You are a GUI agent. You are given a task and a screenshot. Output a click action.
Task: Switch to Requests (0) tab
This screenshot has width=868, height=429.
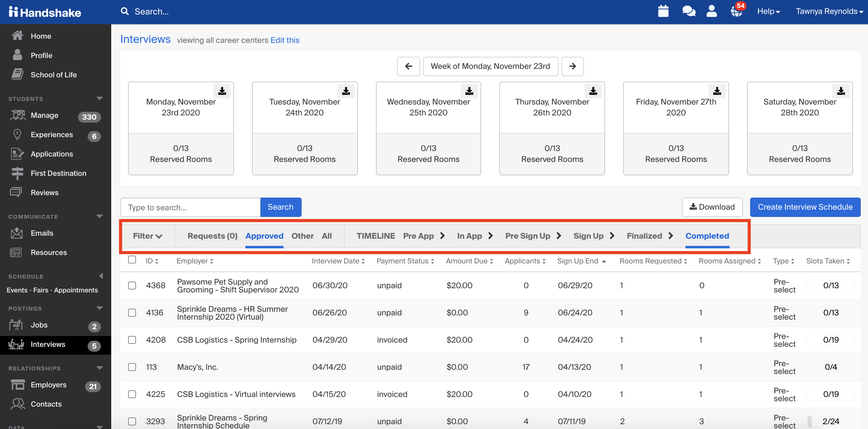(212, 236)
